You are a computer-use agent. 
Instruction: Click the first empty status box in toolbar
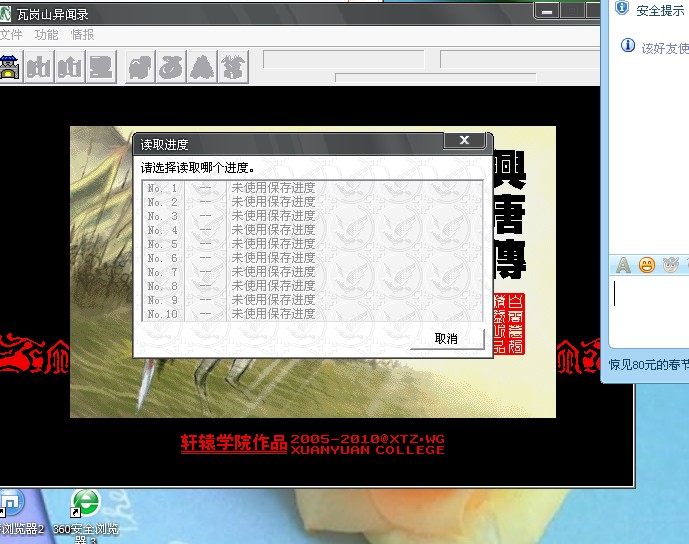point(344,59)
